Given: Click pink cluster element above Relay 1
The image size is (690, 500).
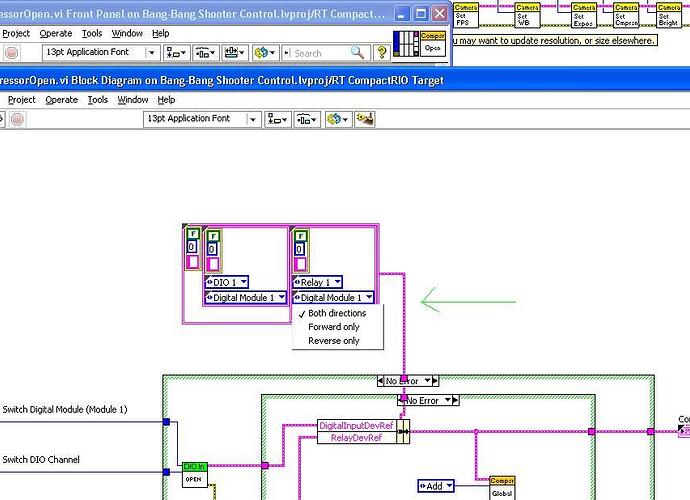Looking at the screenshot, I should [300, 264].
